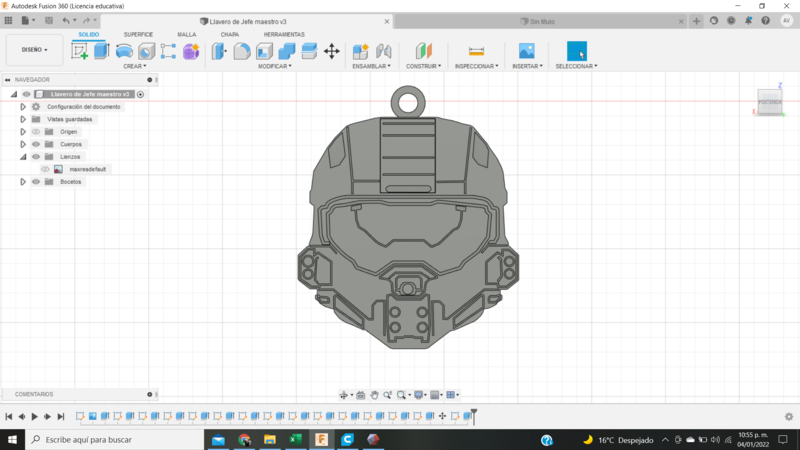The width and height of the screenshot is (800, 450).
Task: Expand Vistas guardadas node
Action: click(23, 119)
